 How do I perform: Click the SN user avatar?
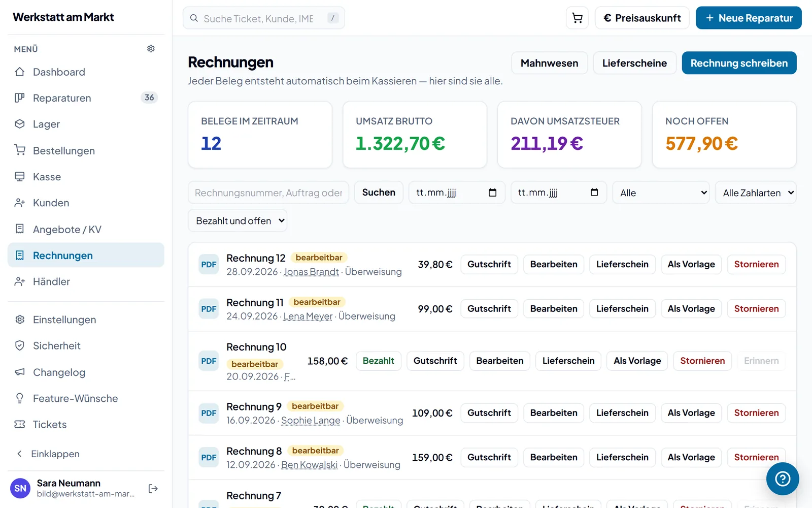(x=20, y=488)
